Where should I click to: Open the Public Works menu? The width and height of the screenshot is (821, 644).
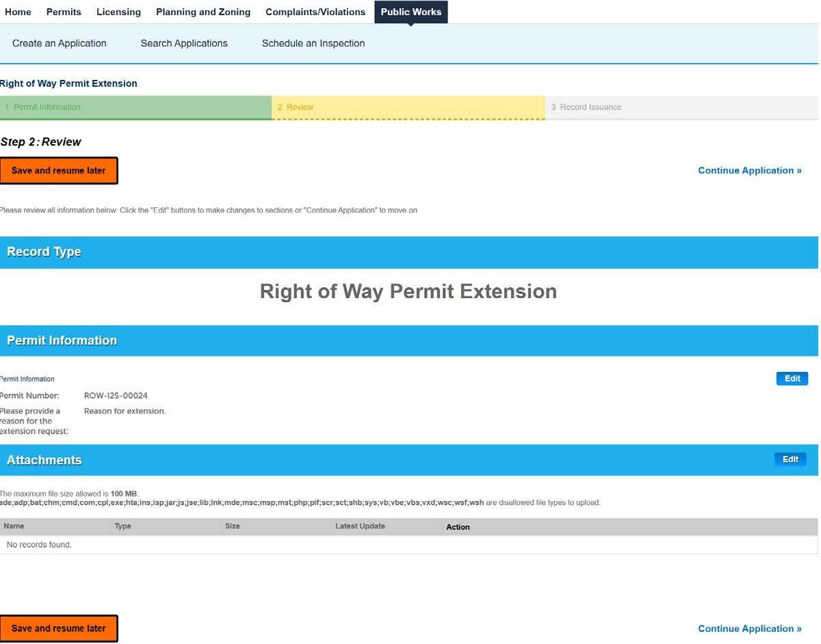tap(410, 12)
